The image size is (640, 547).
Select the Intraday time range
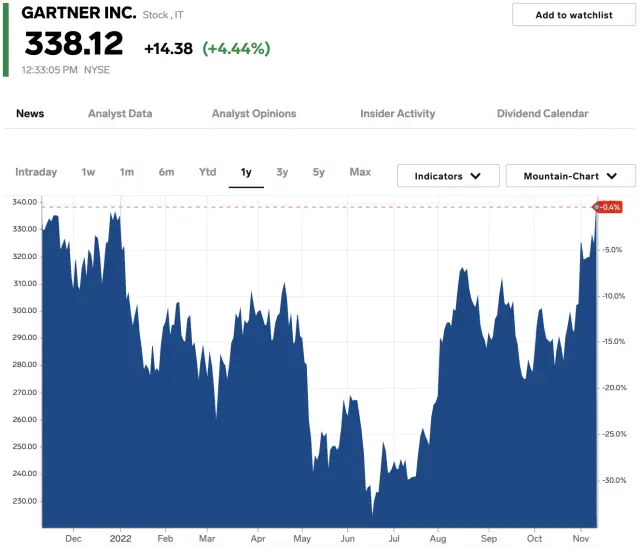tap(36, 172)
